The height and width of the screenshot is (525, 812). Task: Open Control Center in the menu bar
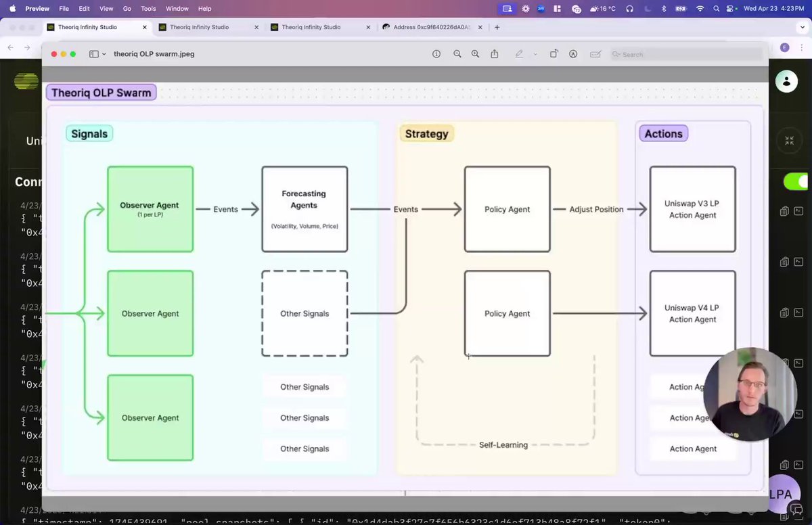click(730, 9)
